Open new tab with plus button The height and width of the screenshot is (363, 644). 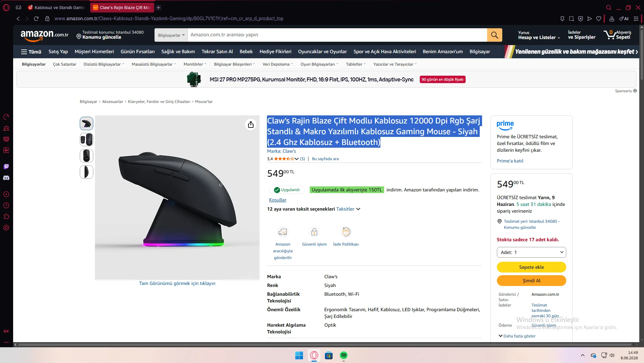point(158,7)
